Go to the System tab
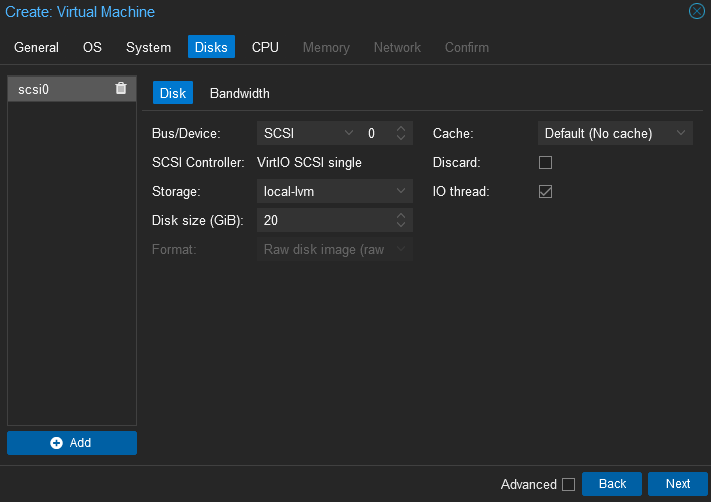711x502 pixels. 148,47
